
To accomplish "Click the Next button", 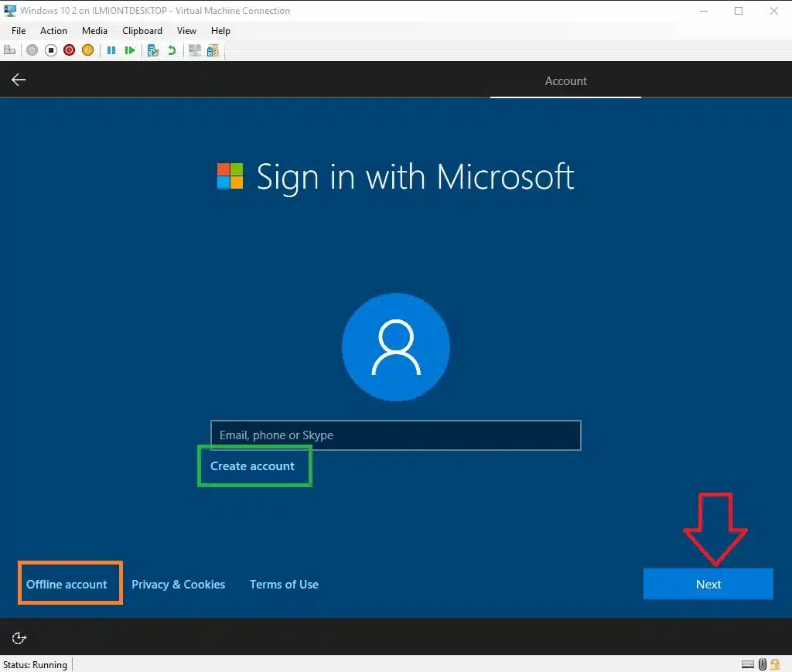I will (708, 584).
